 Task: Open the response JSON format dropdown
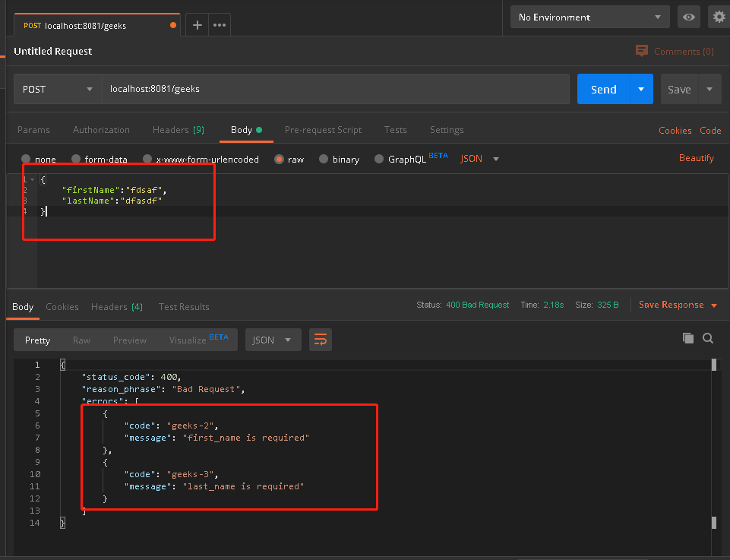click(x=272, y=340)
